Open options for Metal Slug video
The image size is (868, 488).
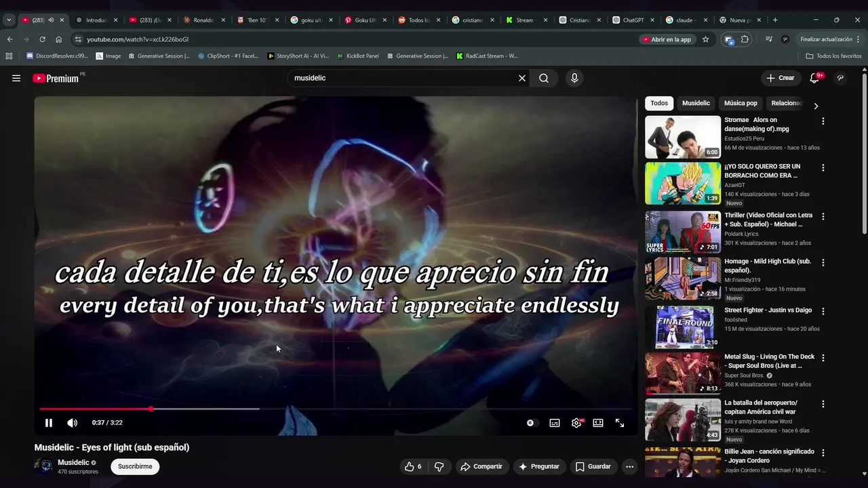[x=823, y=357]
